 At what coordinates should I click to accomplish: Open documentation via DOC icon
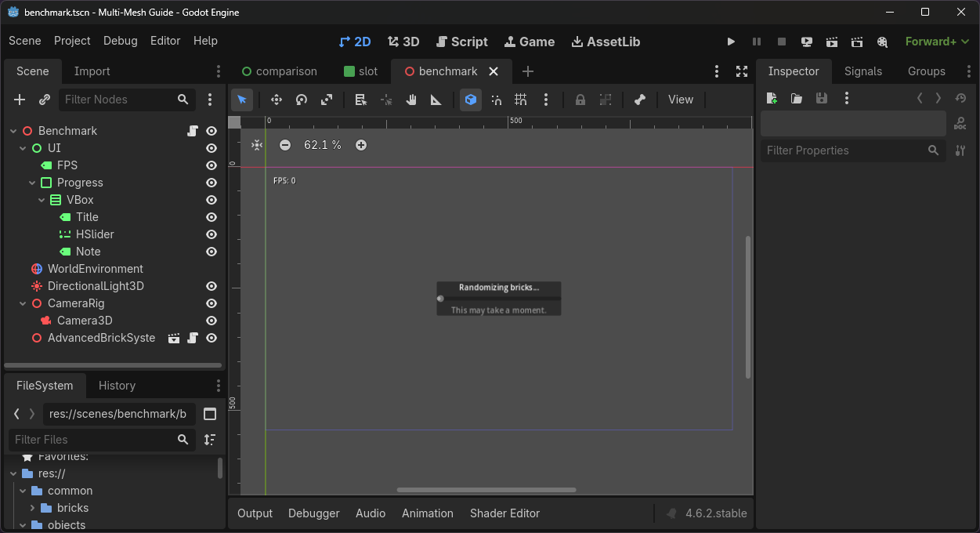[x=960, y=123]
